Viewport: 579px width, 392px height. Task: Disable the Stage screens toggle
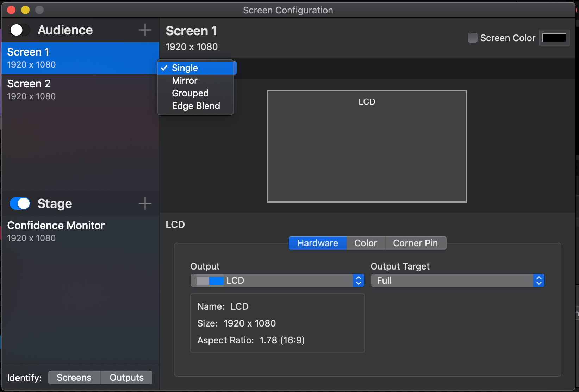point(20,203)
